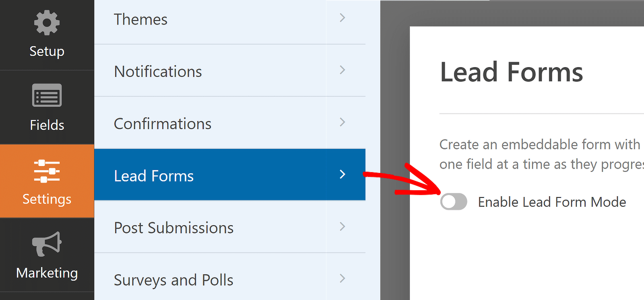Expand the Post Submissions chevron arrow
644x300 pixels.
343,226
